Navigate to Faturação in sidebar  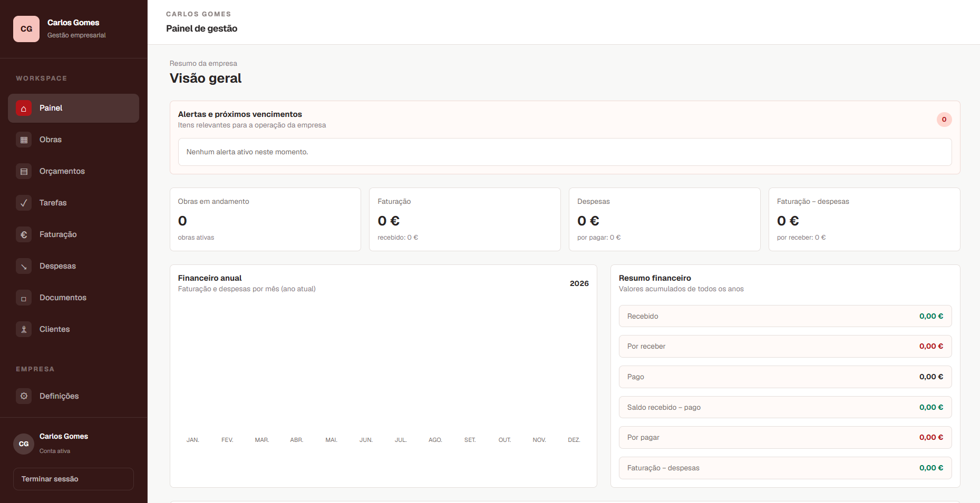[x=73, y=234]
